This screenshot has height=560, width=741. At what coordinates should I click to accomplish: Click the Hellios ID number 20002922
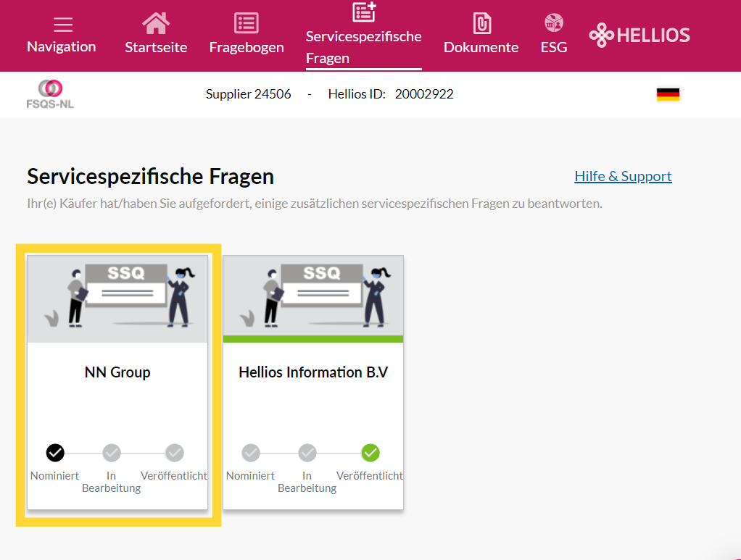click(x=424, y=94)
